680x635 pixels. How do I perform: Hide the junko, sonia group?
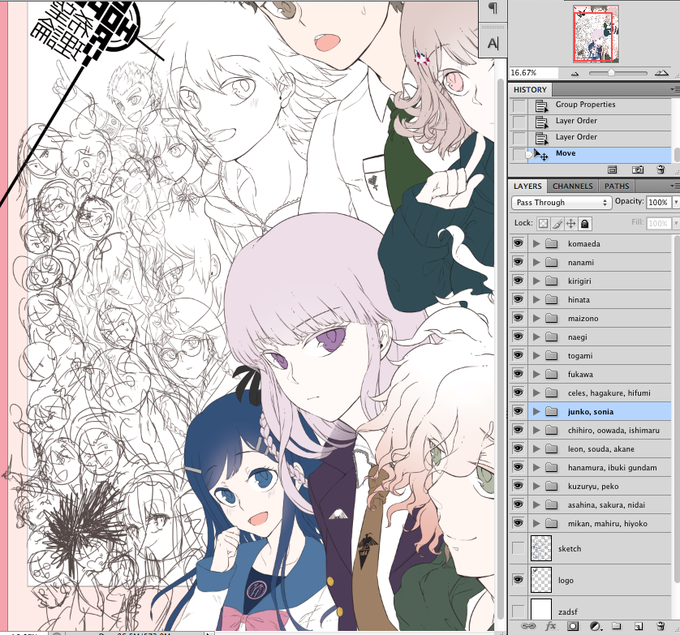[x=518, y=411]
